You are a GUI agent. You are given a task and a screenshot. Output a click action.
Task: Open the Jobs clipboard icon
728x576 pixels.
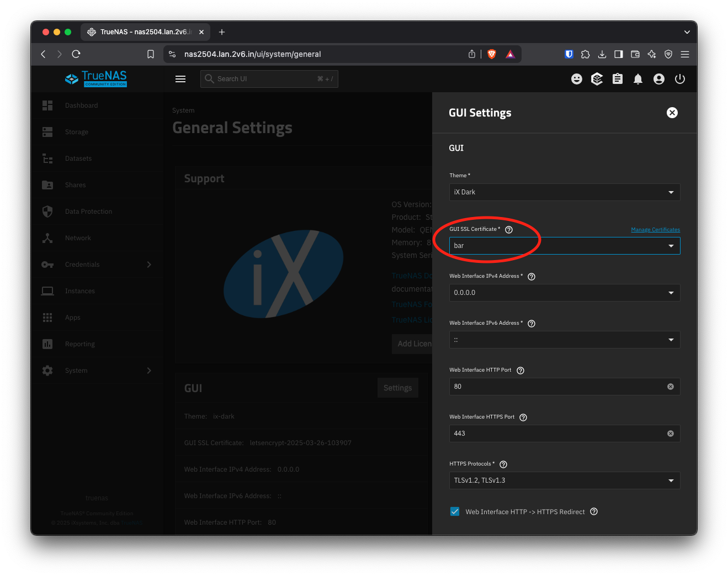coord(618,79)
